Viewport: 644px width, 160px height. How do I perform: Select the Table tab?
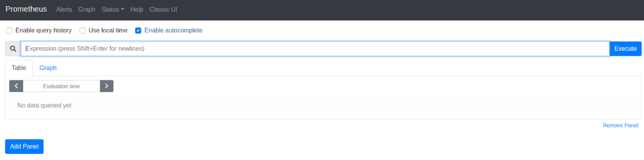(19, 68)
